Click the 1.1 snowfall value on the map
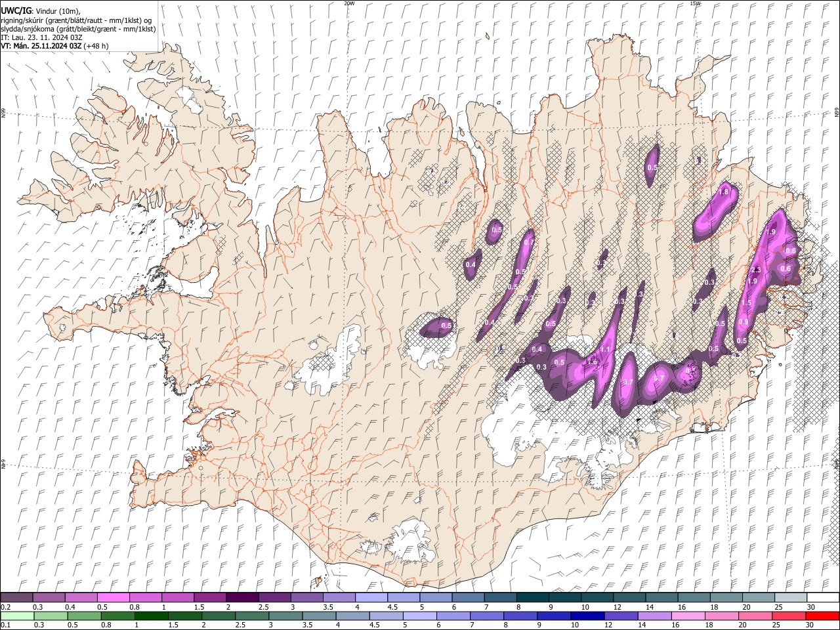The image size is (840, 630). click(605, 350)
